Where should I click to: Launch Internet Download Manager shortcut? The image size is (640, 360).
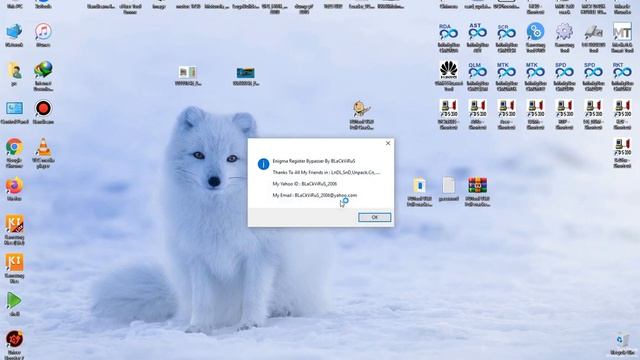click(43, 76)
